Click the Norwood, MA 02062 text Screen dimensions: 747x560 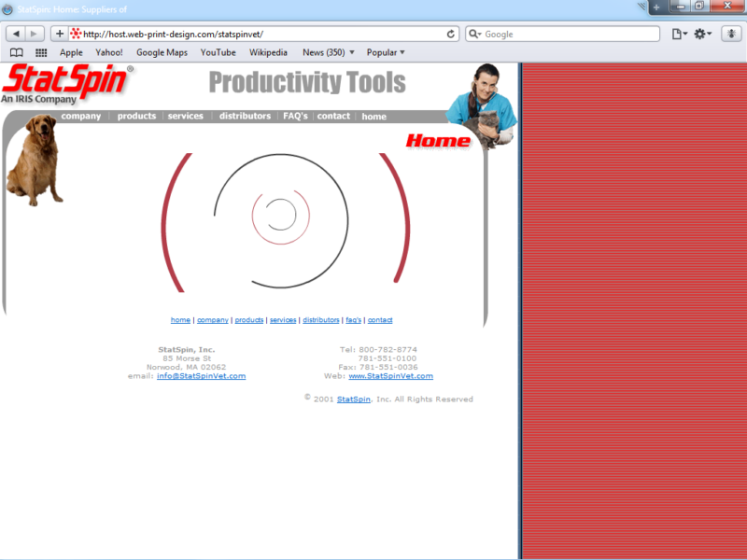click(186, 367)
